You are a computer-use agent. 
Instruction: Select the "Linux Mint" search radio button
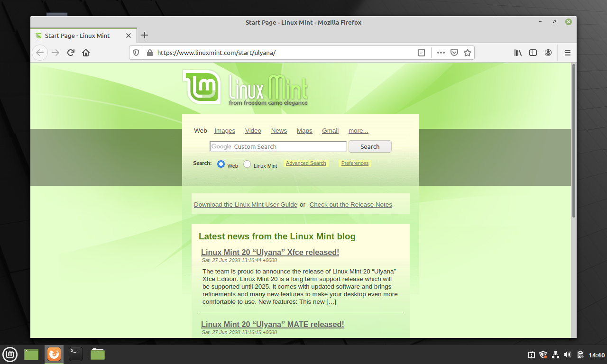247,163
